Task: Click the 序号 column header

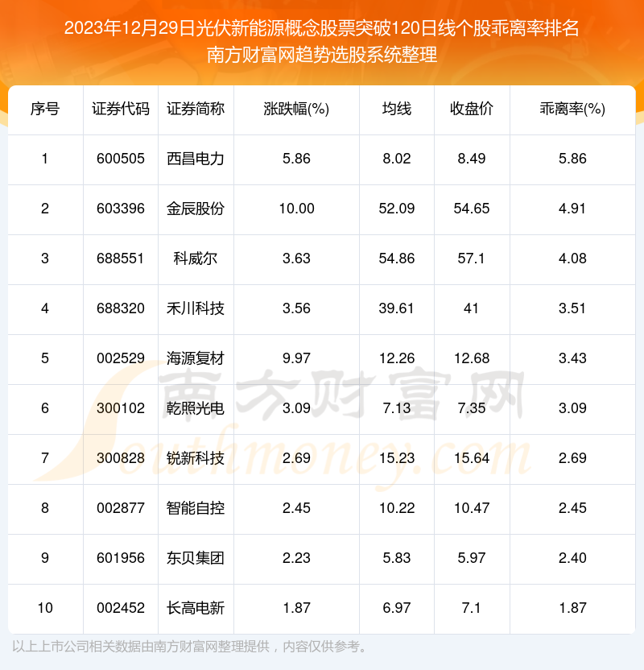Action: [45, 109]
